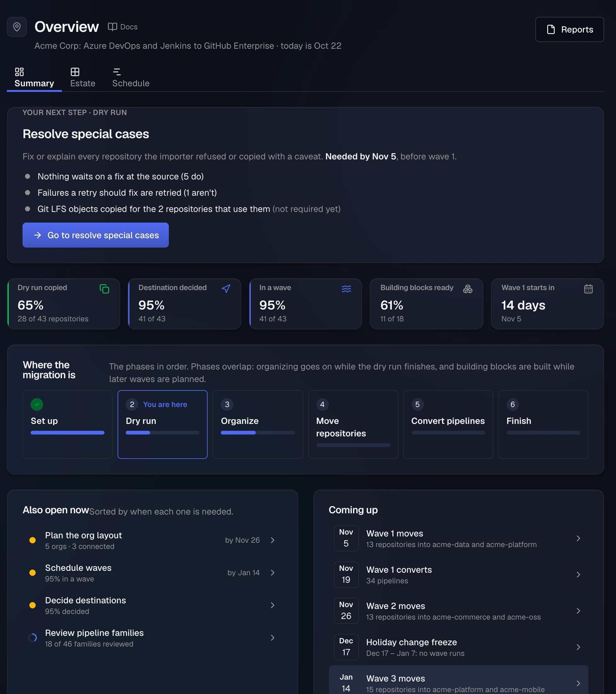Click the Nov 26 date badge

[346, 611]
